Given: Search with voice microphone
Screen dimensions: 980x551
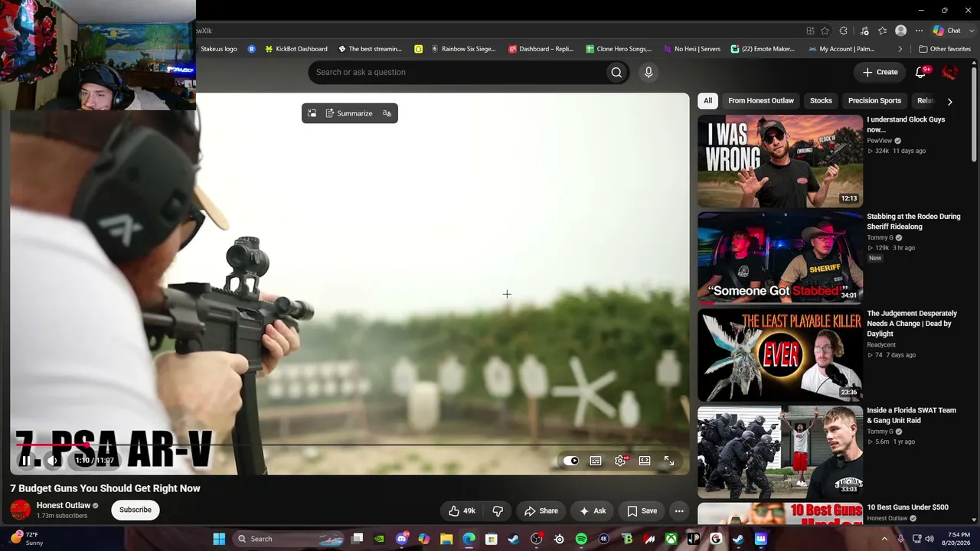Looking at the screenshot, I should click(x=648, y=72).
